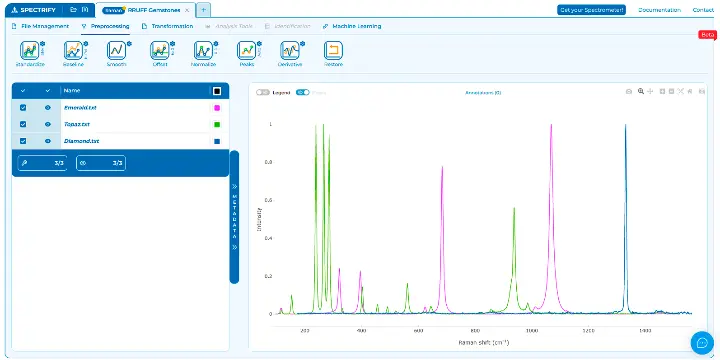Open the File Management tab
720x360 pixels.
point(40,26)
